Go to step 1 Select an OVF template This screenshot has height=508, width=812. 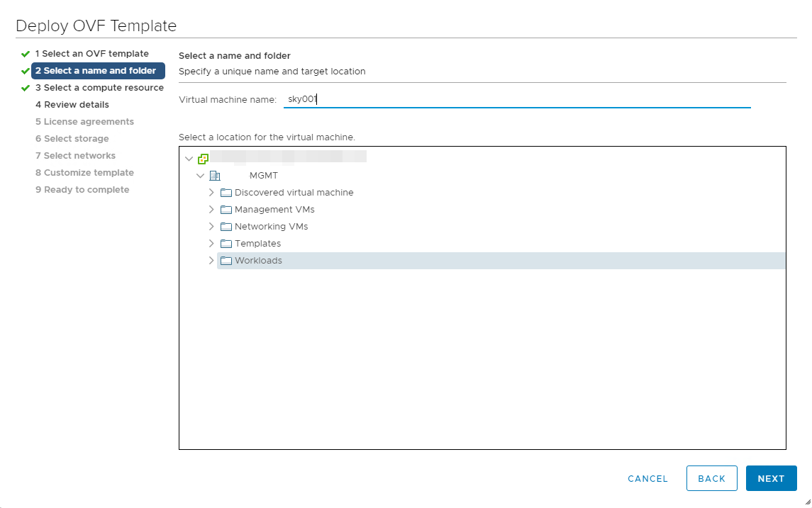point(91,54)
